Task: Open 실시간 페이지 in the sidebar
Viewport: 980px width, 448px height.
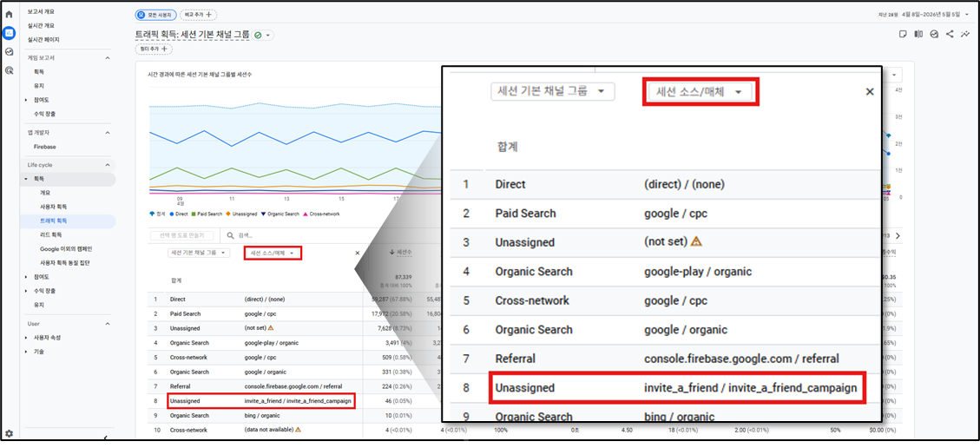Action: 43,39
